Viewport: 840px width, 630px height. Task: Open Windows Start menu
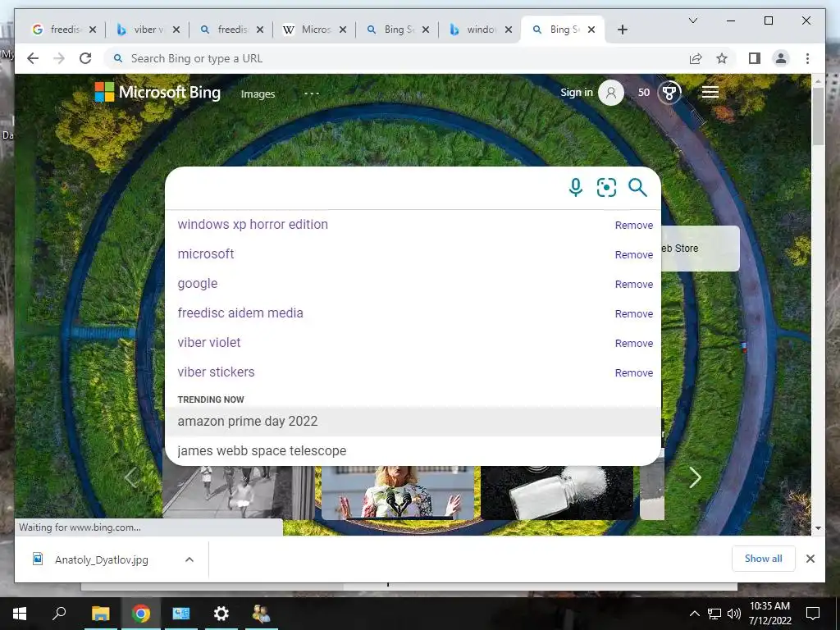pyautogui.click(x=20, y=614)
